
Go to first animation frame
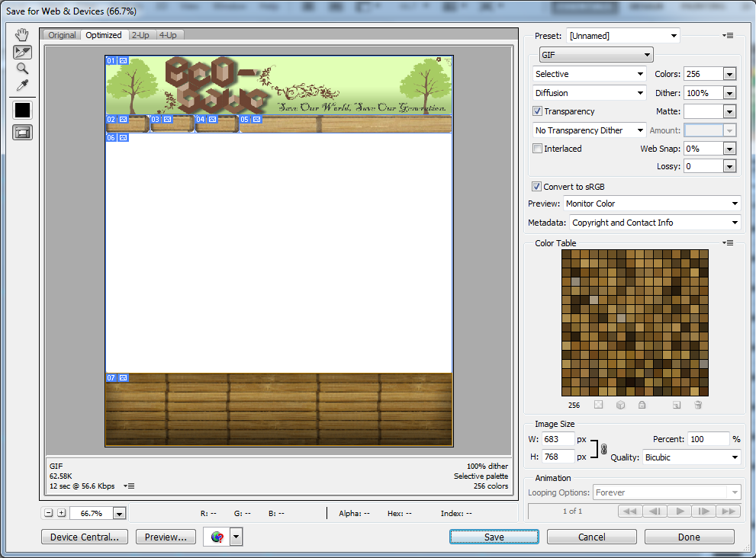(630, 511)
